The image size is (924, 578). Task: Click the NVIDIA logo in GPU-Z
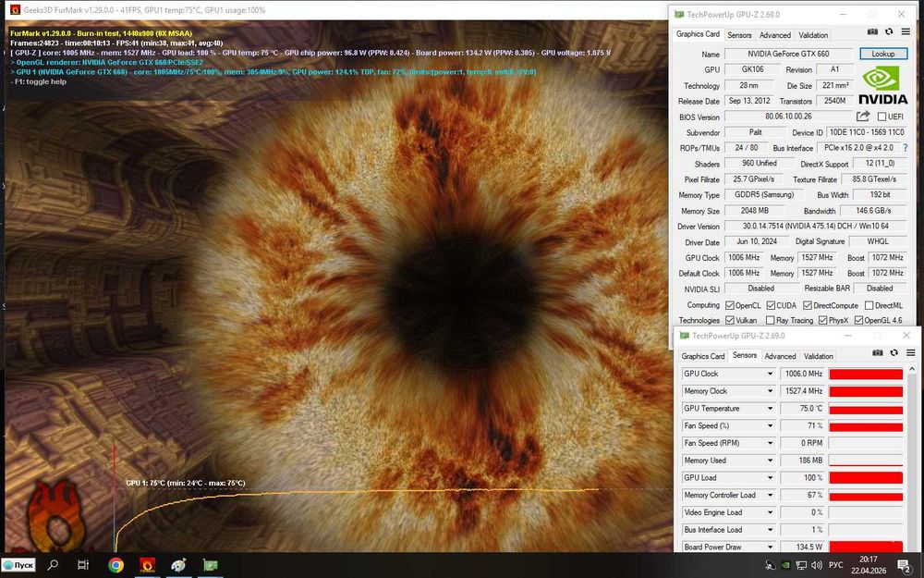[x=882, y=85]
